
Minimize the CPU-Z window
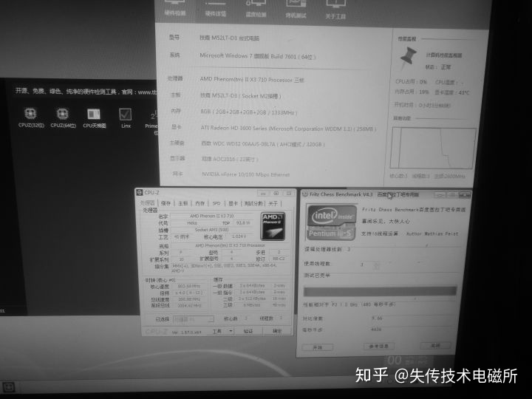pyautogui.click(x=263, y=193)
